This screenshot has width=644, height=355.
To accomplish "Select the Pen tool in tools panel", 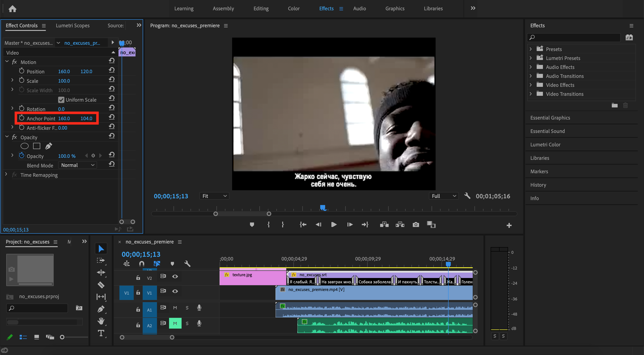I will [101, 309].
